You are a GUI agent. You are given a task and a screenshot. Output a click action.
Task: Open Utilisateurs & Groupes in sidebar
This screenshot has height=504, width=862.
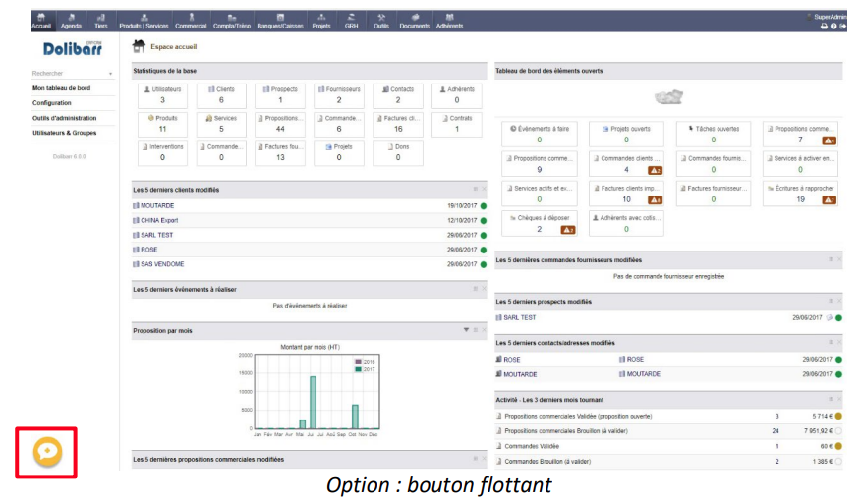[64, 133]
